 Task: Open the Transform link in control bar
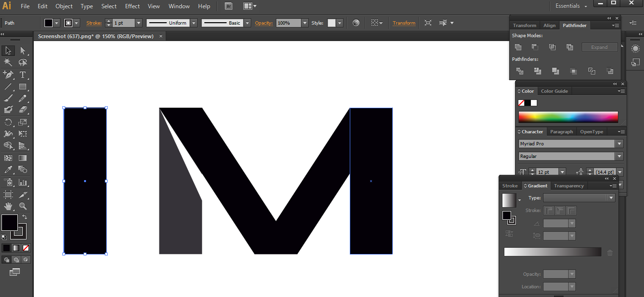(x=404, y=23)
